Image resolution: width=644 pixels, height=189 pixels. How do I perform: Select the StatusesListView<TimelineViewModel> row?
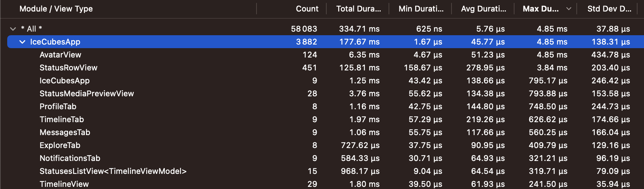click(326, 171)
